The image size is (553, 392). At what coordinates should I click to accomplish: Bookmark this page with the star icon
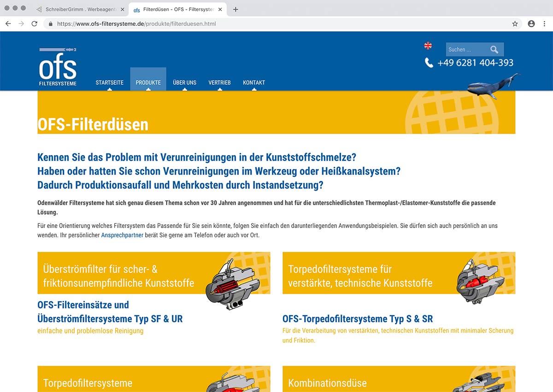point(515,23)
